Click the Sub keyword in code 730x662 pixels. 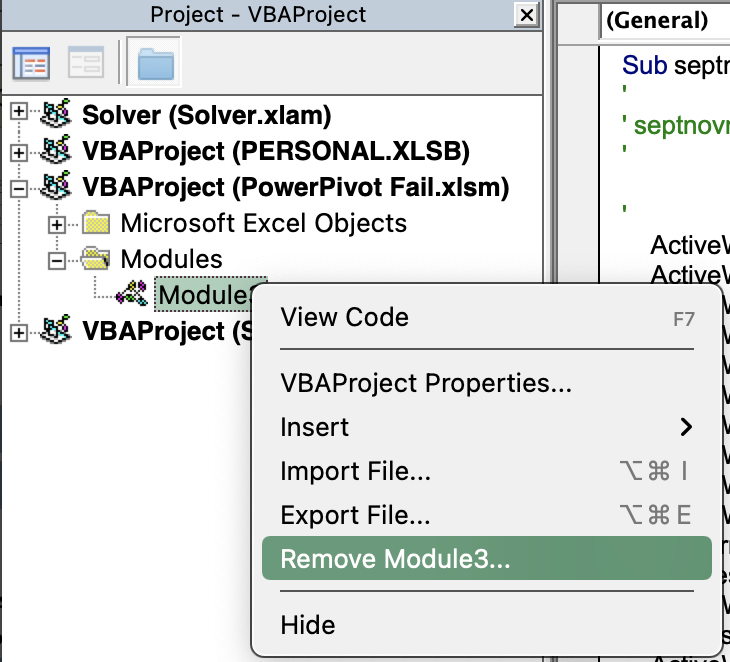[644, 65]
